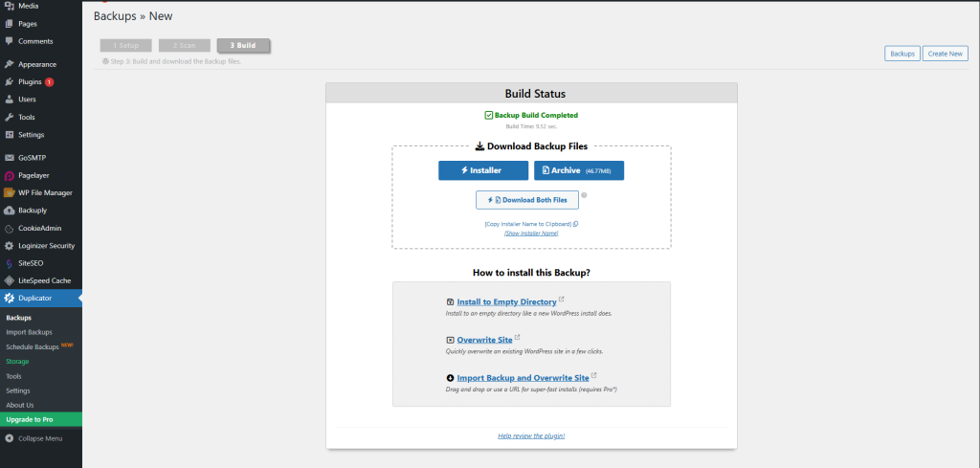This screenshot has width=980, height=468.
Task: Click the Overwrite Site icon
Action: pos(451,340)
